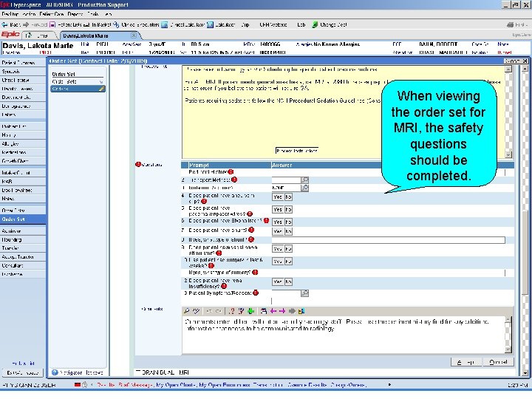Answer Yes for aneurysm clip question
The image size is (532, 399).
pyautogui.click(x=278, y=197)
